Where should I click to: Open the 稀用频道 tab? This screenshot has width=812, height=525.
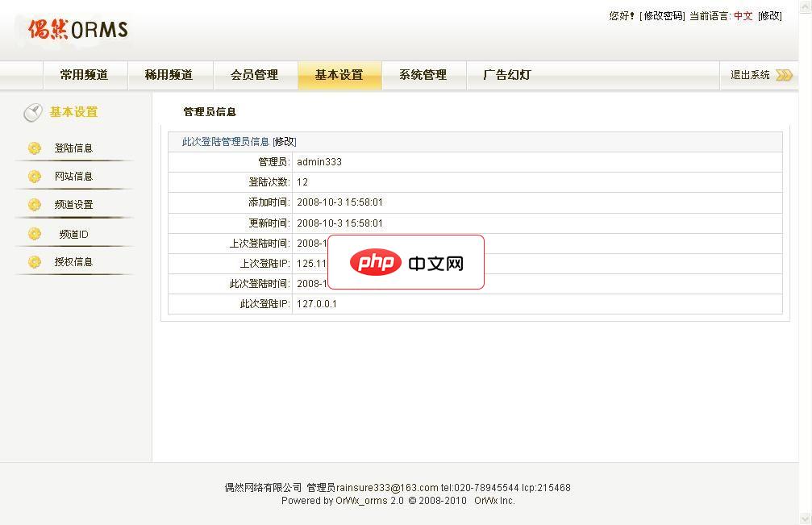pyautogui.click(x=169, y=75)
